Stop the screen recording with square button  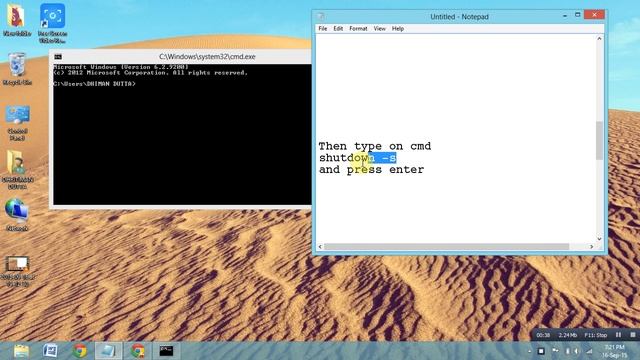633,335
